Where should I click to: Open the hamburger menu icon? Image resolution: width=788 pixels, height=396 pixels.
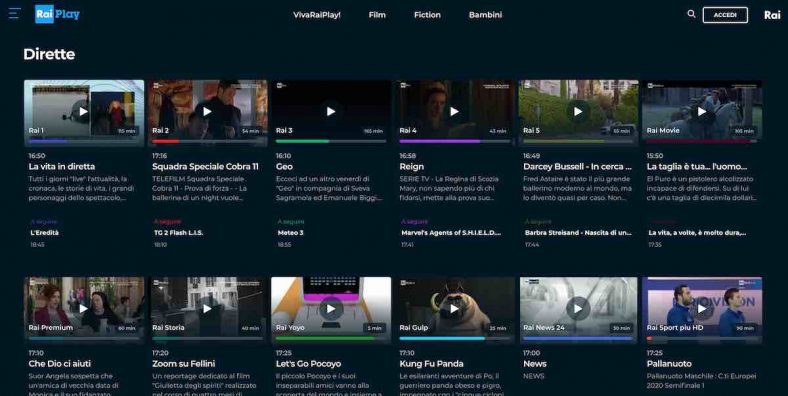(15, 14)
